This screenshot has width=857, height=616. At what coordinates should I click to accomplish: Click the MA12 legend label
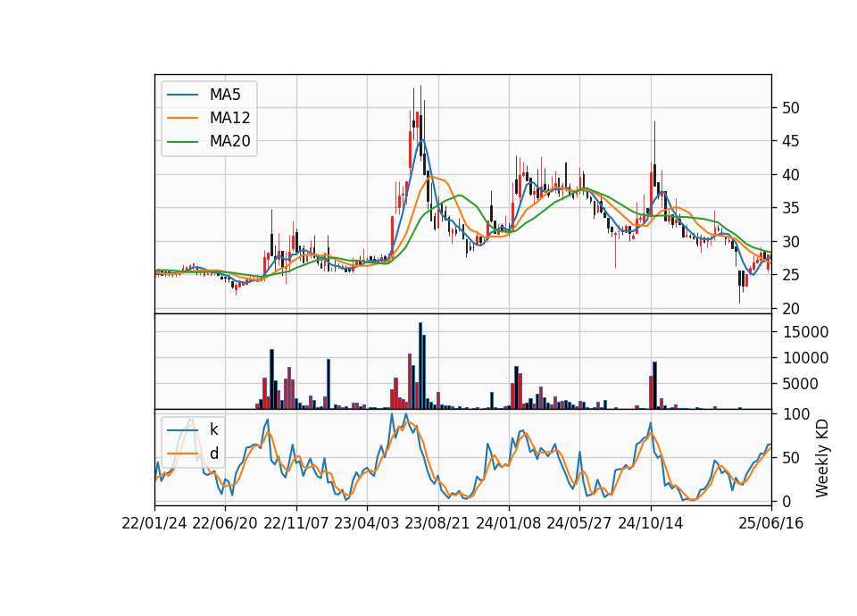pyautogui.click(x=229, y=118)
